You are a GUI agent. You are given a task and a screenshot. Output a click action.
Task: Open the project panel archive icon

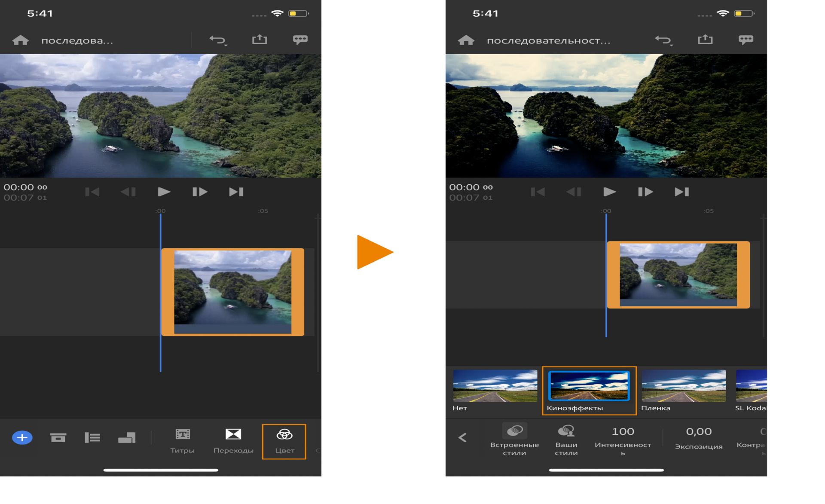(58, 437)
